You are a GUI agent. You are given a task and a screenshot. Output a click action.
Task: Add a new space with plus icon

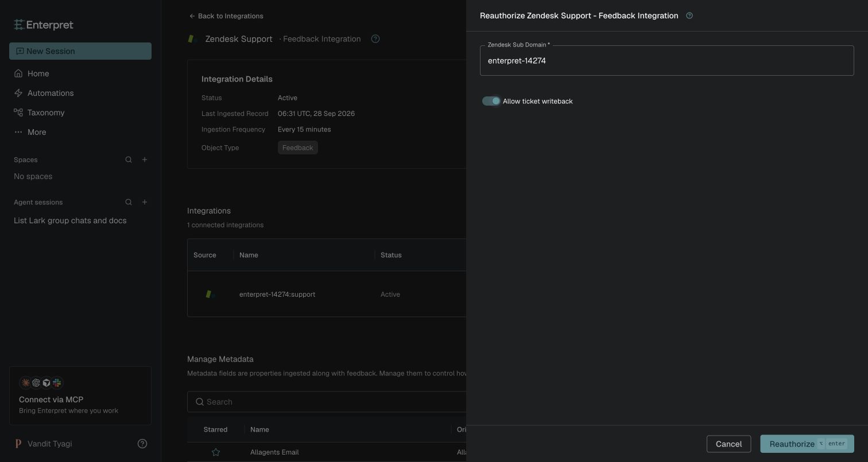click(145, 160)
